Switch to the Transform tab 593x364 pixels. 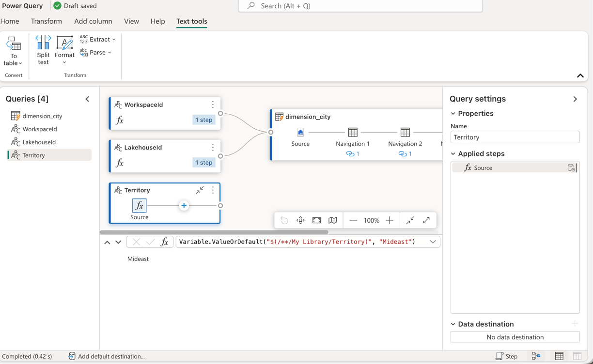pyautogui.click(x=46, y=21)
